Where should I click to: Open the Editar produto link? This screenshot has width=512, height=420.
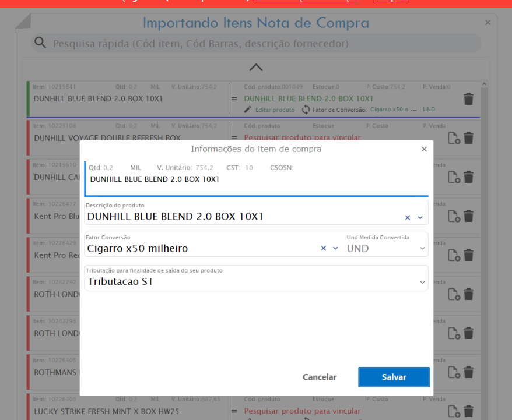click(275, 110)
